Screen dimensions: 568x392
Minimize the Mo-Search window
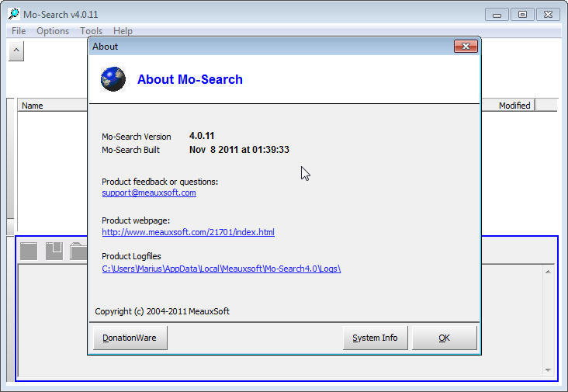click(x=497, y=15)
